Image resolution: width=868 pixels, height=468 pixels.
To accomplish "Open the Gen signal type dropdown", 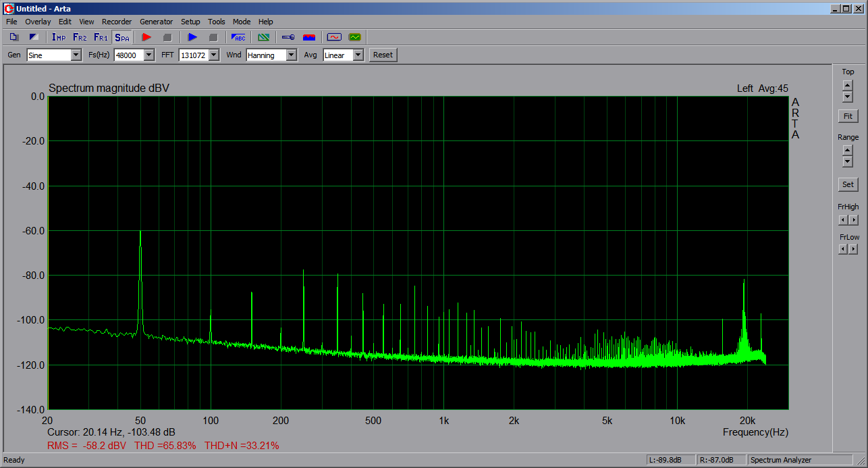I will (76, 55).
